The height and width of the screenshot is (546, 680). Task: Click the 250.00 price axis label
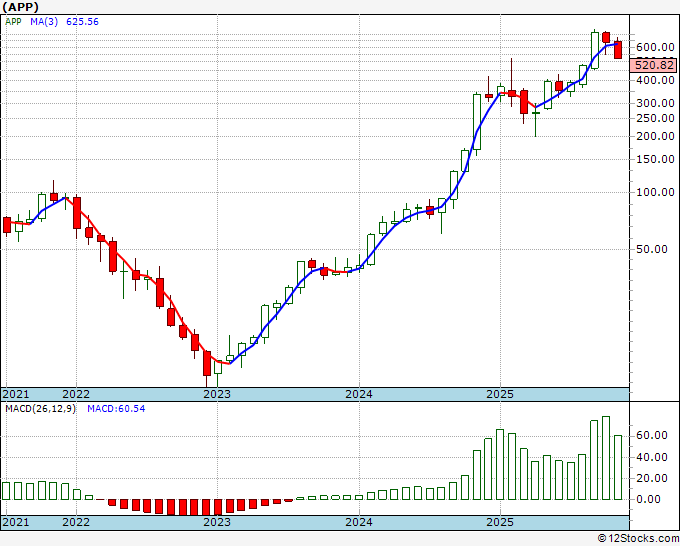654,118
